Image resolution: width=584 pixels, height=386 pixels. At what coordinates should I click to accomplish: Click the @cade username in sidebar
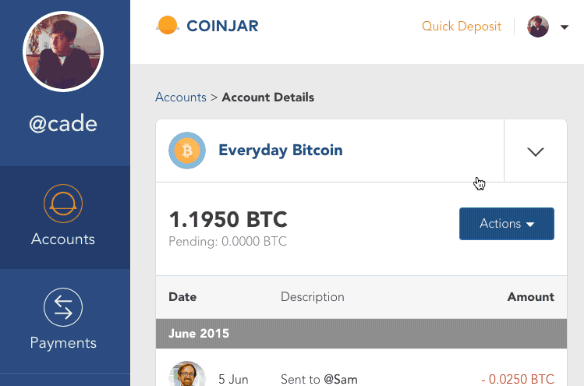coord(63,124)
